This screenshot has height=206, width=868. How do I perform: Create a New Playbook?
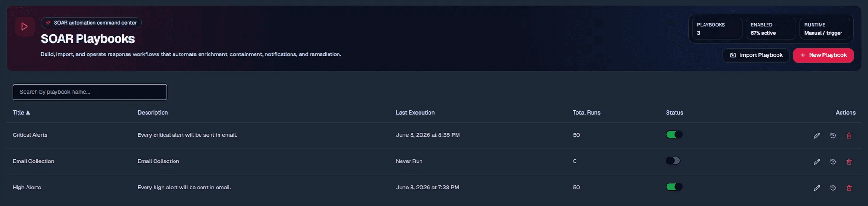tap(823, 55)
